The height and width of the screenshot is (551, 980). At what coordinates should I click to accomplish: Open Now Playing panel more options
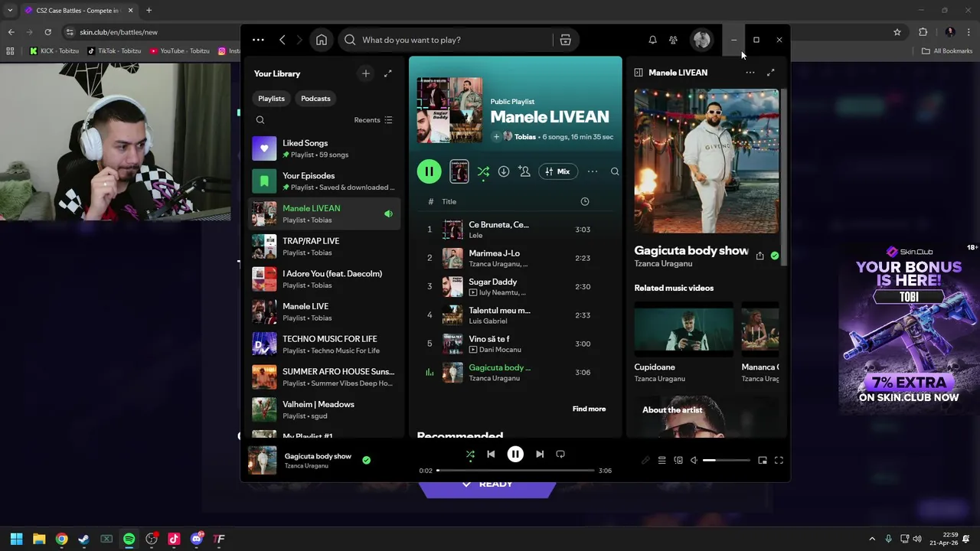coord(750,73)
